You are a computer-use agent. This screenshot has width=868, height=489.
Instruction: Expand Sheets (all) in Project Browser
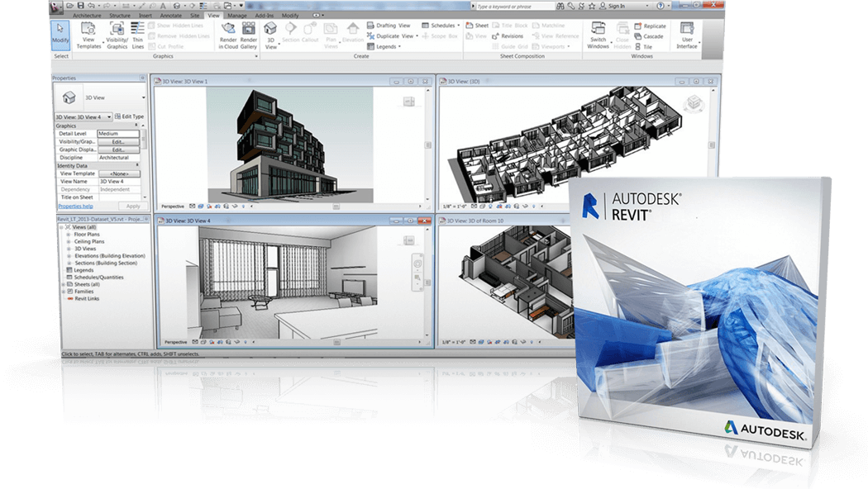(x=64, y=284)
